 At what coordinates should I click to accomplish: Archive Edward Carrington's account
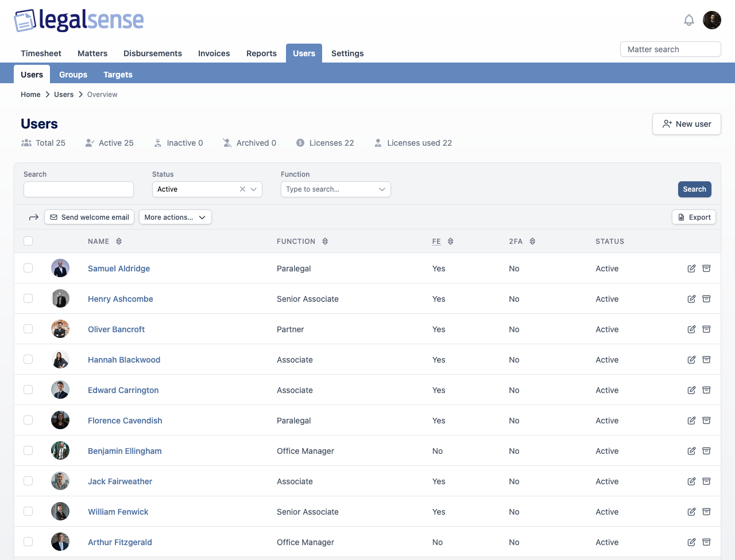(706, 390)
